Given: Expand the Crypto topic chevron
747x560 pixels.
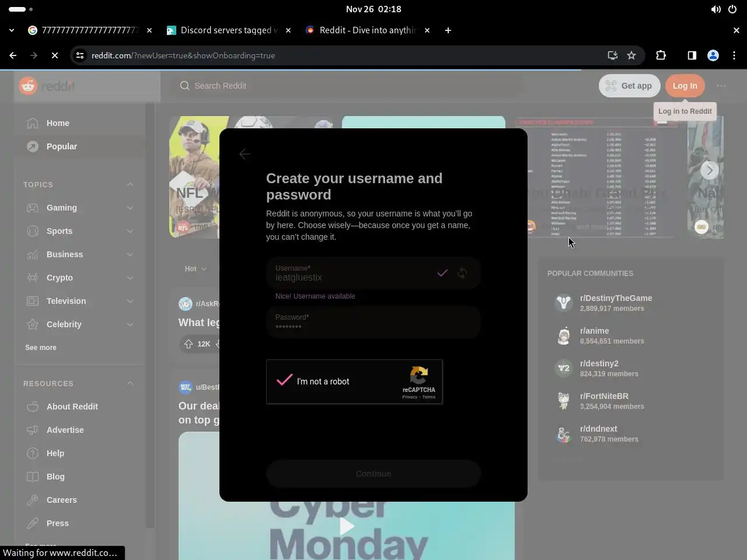Looking at the screenshot, I should (130, 278).
